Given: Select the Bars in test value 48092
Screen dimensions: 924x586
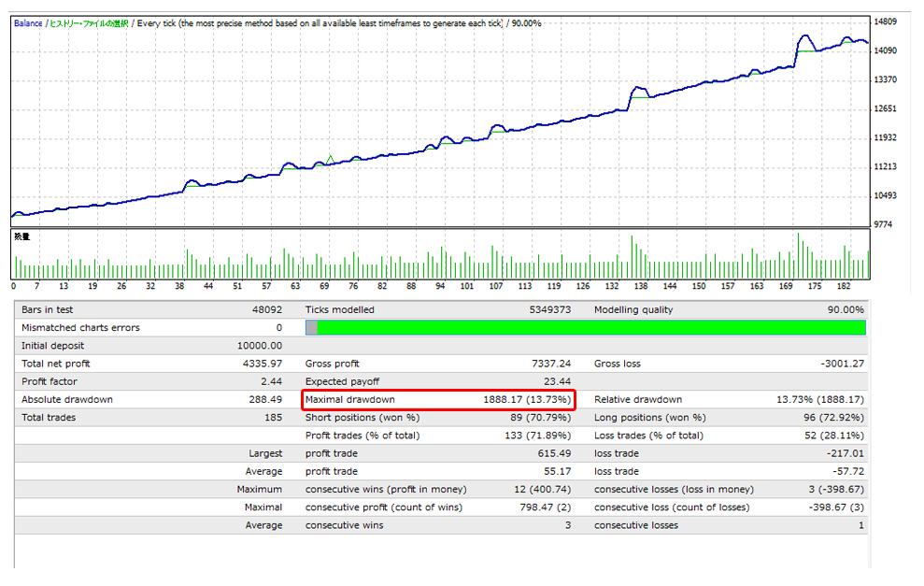Looking at the screenshot, I should coord(267,309).
